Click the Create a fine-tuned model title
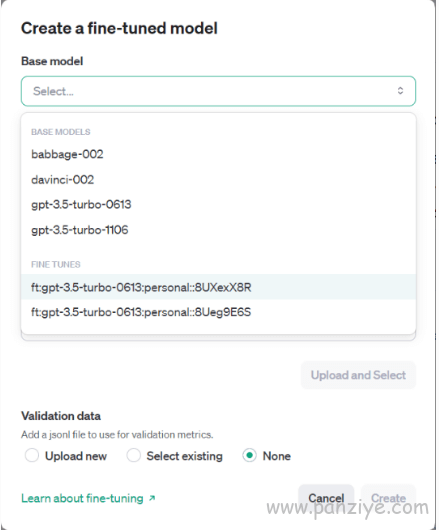 pyautogui.click(x=119, y=28)
